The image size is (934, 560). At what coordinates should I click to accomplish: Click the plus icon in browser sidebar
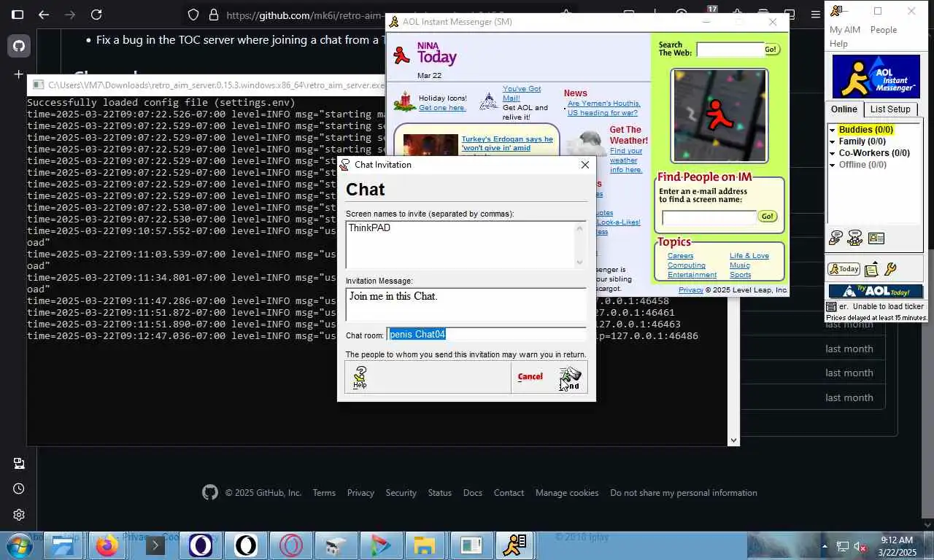pyautogui.click(x=18, y=74)
